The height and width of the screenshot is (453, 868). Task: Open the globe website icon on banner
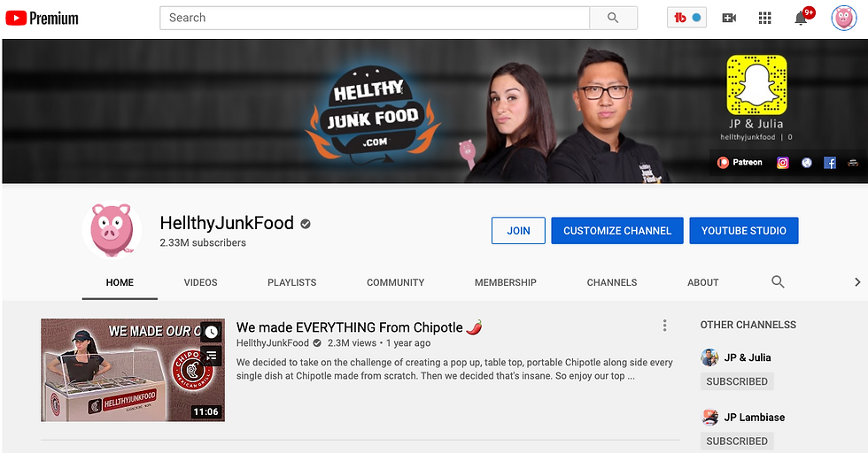click(x=807, y=163)
